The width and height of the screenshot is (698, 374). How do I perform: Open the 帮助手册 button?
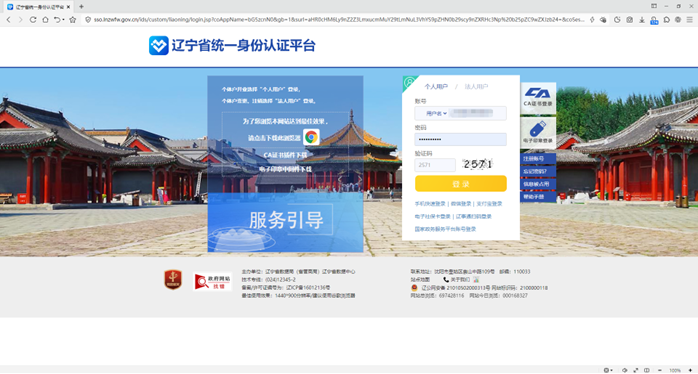538,197
